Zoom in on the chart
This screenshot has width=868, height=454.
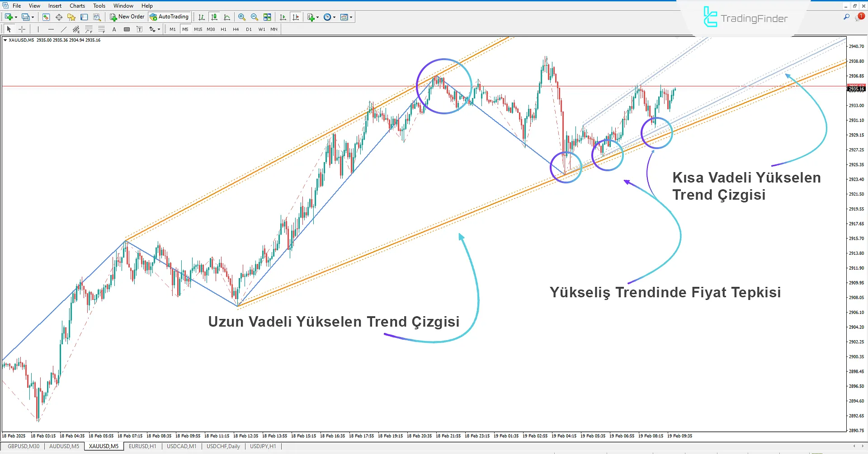pyautogui.click(x=242, y=17)
